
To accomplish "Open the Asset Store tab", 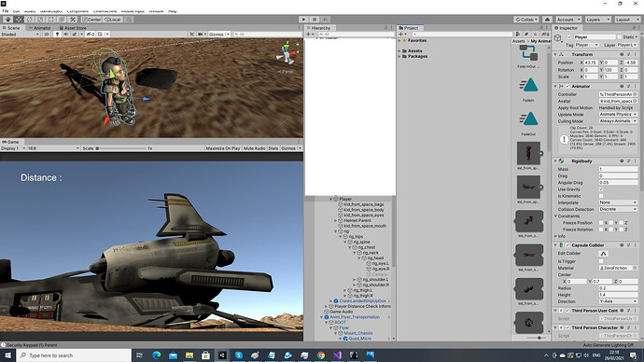I will (x=73, y=28).
